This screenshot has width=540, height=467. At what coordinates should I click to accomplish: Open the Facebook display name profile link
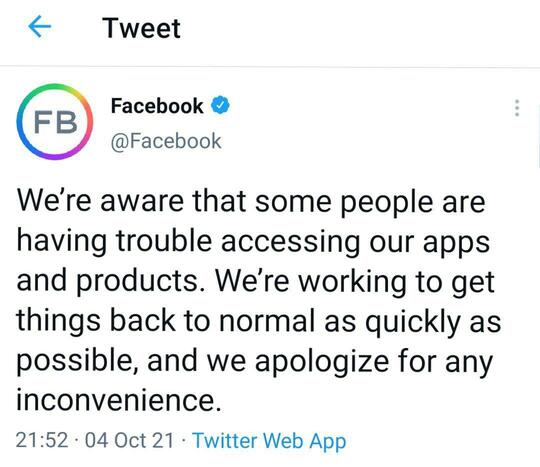click(157, 106)
